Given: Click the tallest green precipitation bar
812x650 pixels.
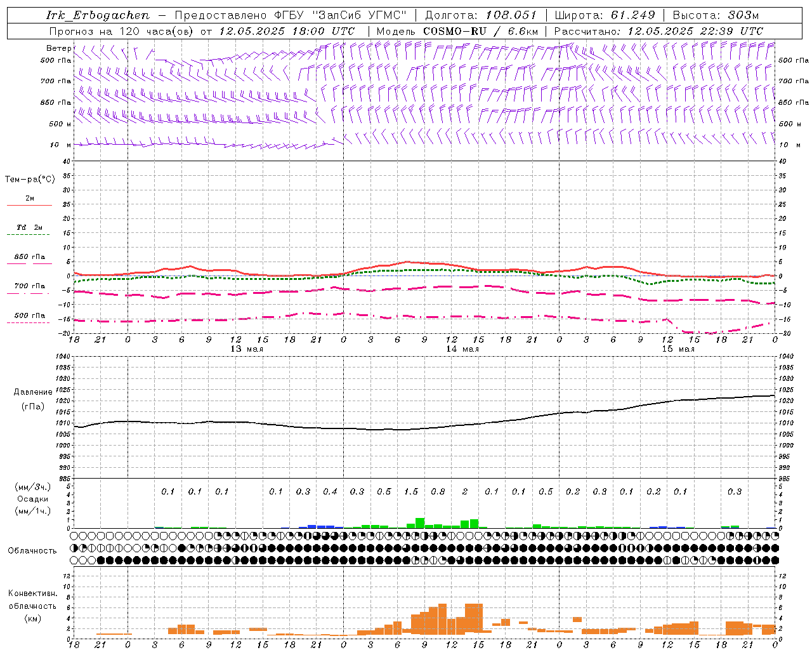Looking at the screenshot, I should click(x=420, y=523).
